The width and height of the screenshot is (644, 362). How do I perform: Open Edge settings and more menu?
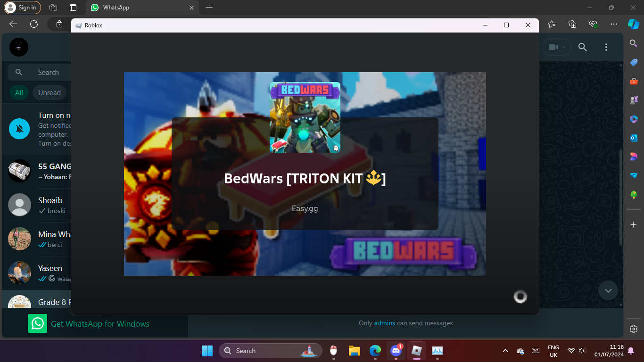[x=613, y=24]
